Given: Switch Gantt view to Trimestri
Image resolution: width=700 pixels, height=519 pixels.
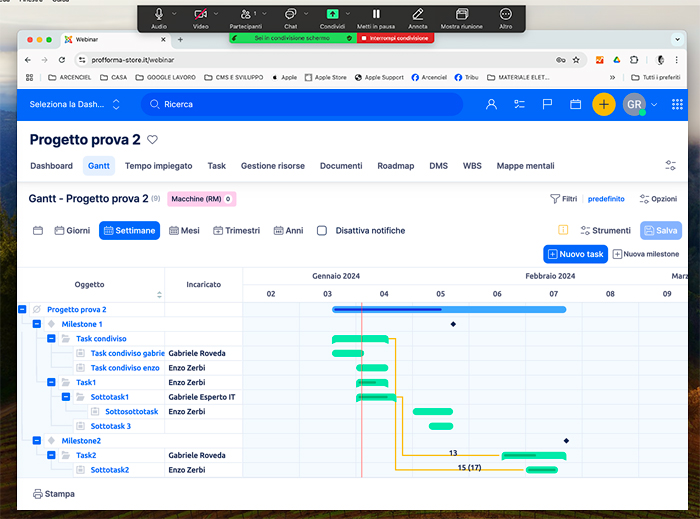Looking at the screenshot, I should point(237,231).
